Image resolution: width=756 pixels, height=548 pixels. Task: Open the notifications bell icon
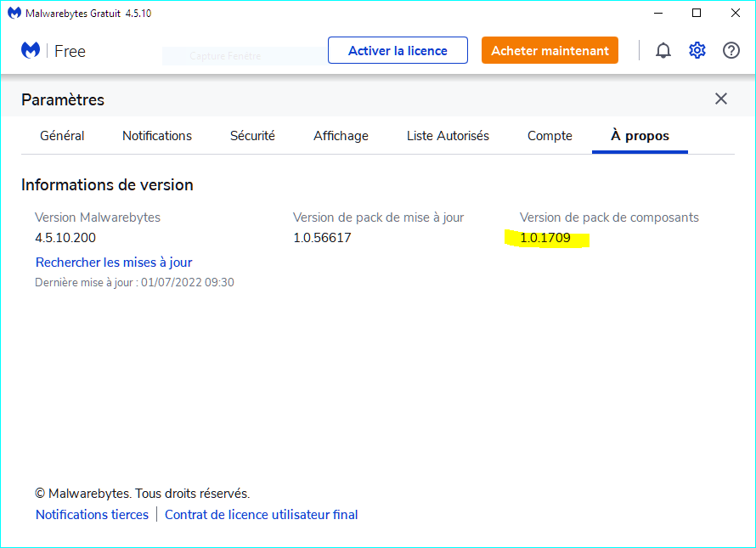663,50
